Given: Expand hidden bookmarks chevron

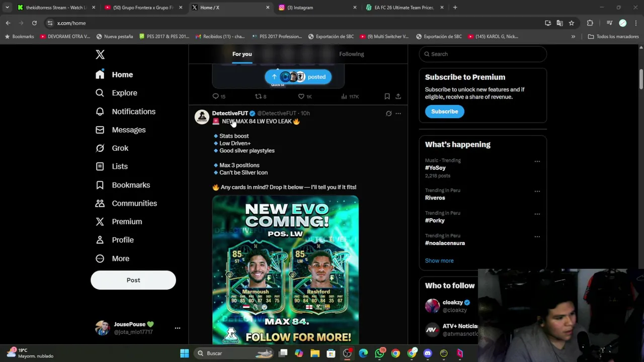Looking at the screenshot, I should click(573, 37).
